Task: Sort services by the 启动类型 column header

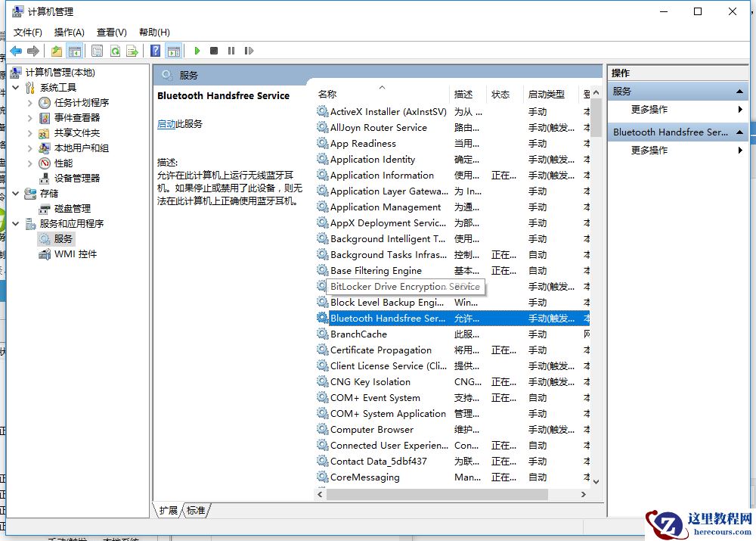Action: pyautogui.click(x=546, y=94)
